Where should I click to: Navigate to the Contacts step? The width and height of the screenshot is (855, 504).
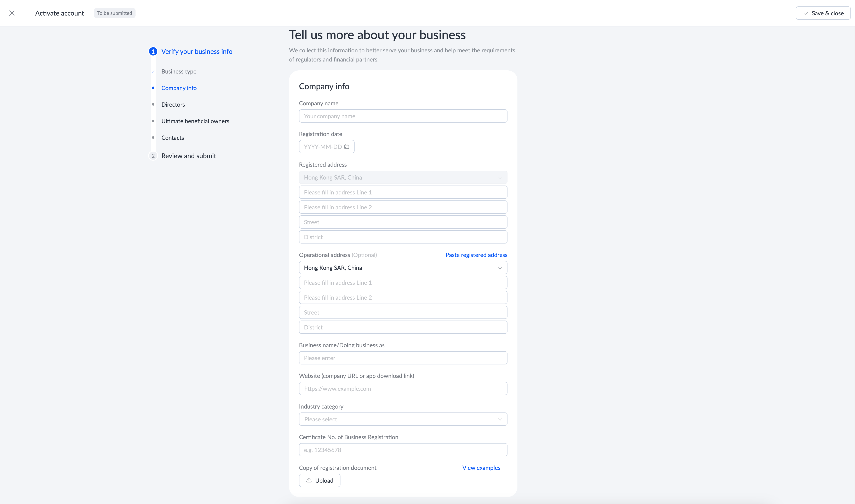coord(173,137)
